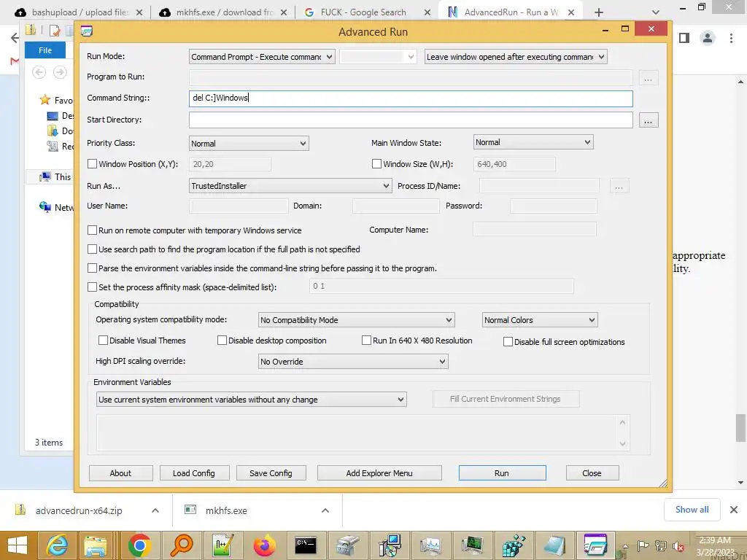Open the registry cubes taskbar icon

click(513, 545)
